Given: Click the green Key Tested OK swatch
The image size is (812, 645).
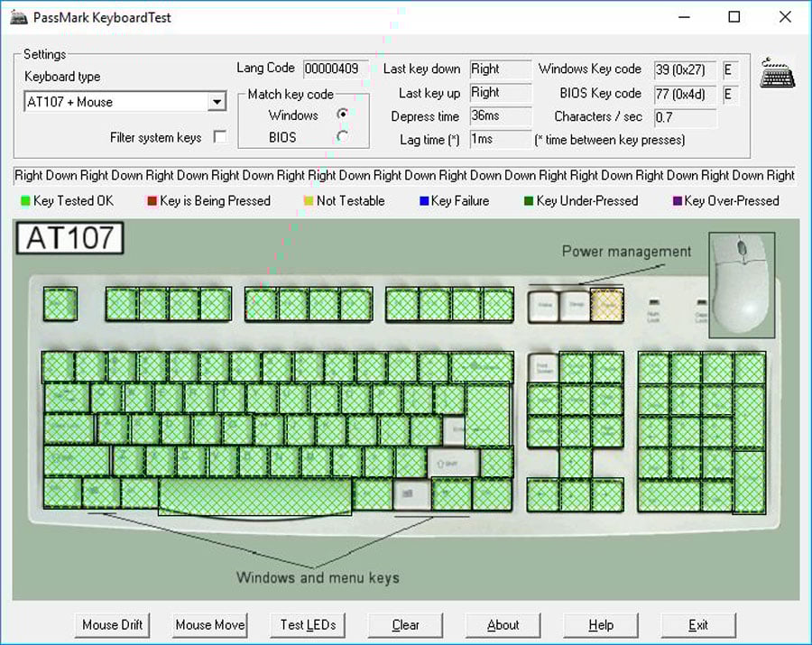Looking at the screenshot, I should click(25, 201).
